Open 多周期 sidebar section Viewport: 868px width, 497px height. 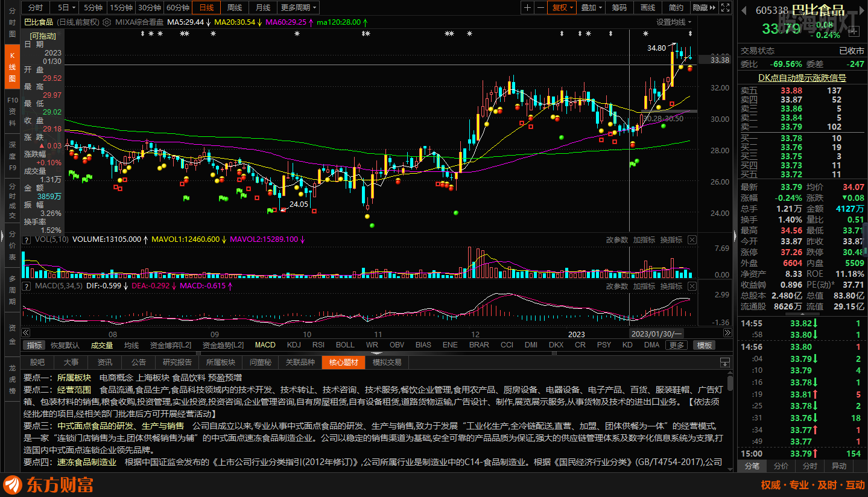click(x=12, y=290)
